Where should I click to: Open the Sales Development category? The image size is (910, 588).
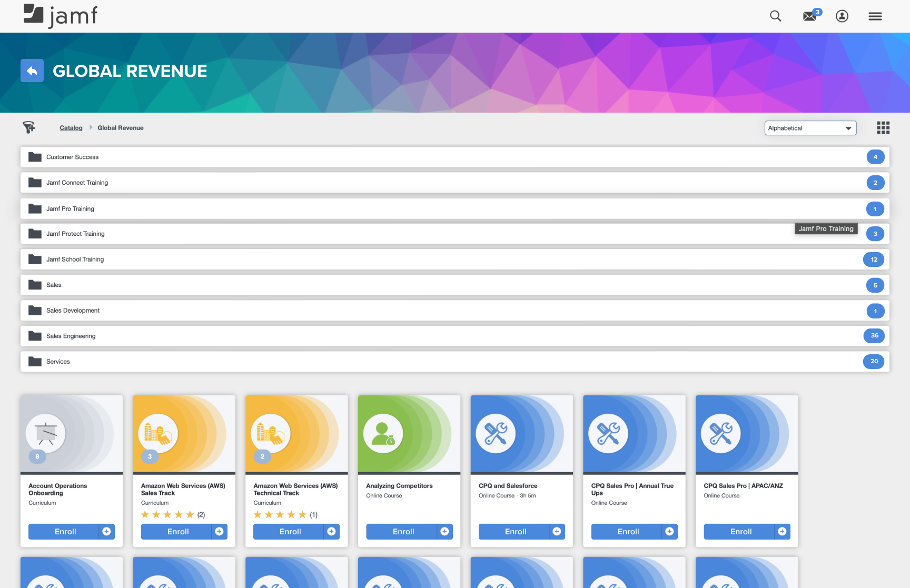pos(455,310)
